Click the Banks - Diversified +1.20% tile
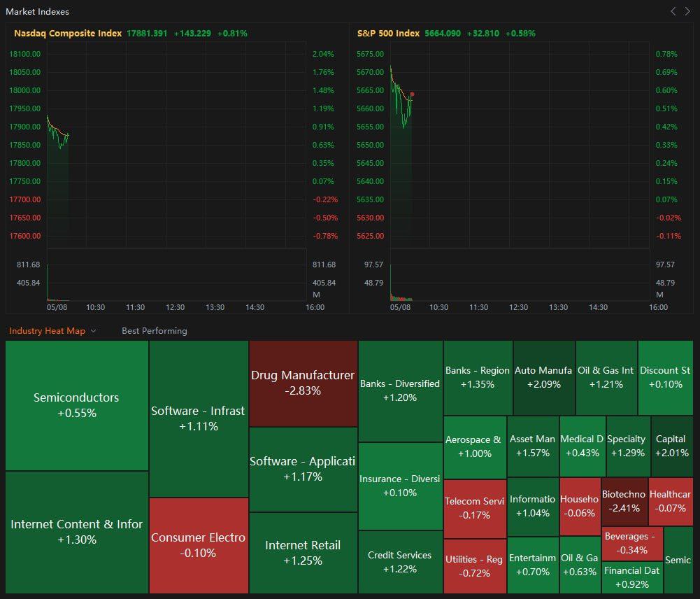 click(401, 391)
